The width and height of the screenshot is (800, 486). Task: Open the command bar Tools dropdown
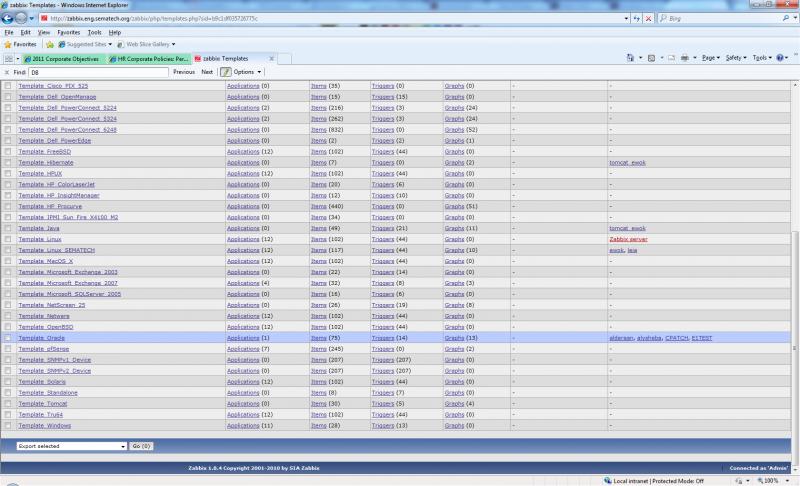pos(762,58)
